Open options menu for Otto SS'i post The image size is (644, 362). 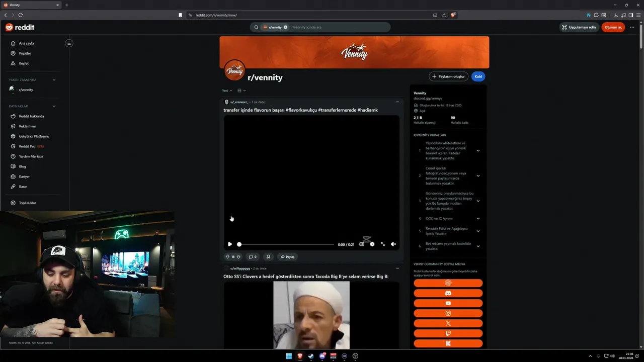coord(397,268)
